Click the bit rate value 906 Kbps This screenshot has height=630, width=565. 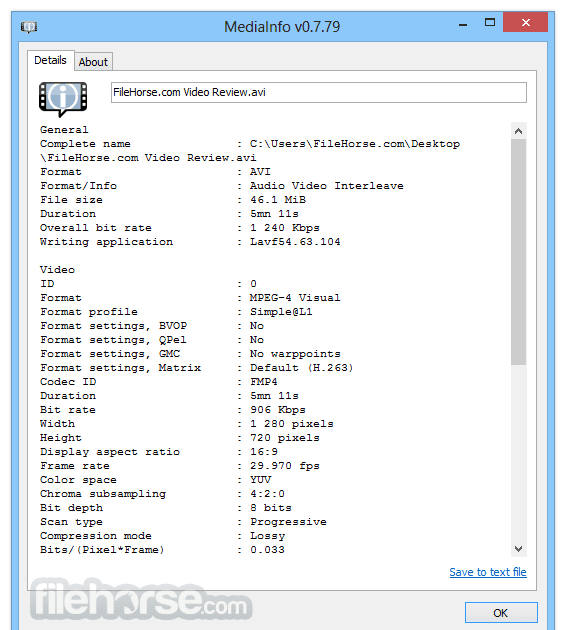(278, 410)
